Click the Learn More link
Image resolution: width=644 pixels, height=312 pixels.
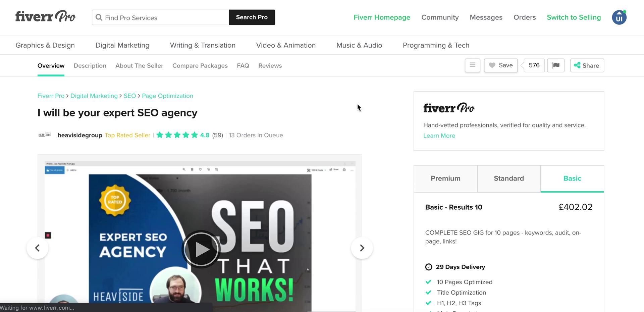[439, 136]
